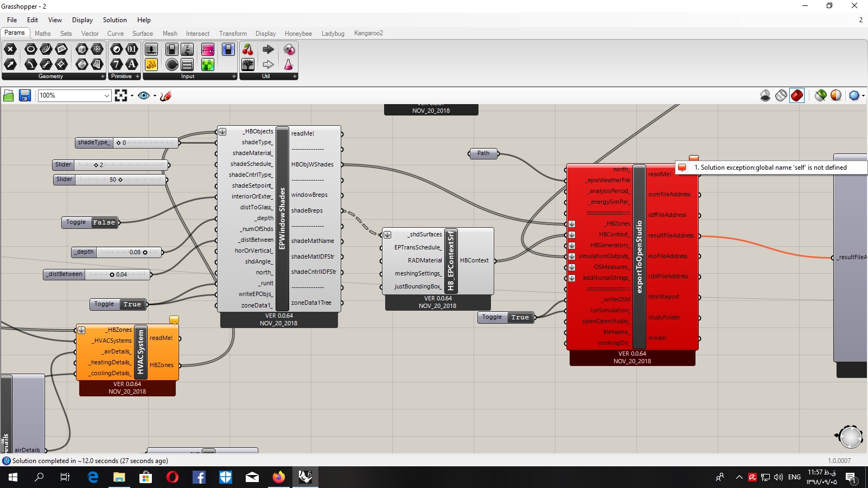Image resolution: width=868 pixels, height=488 pixels.
Task: Expand the Geometry panel dropdown
Action: click(103, 76)
